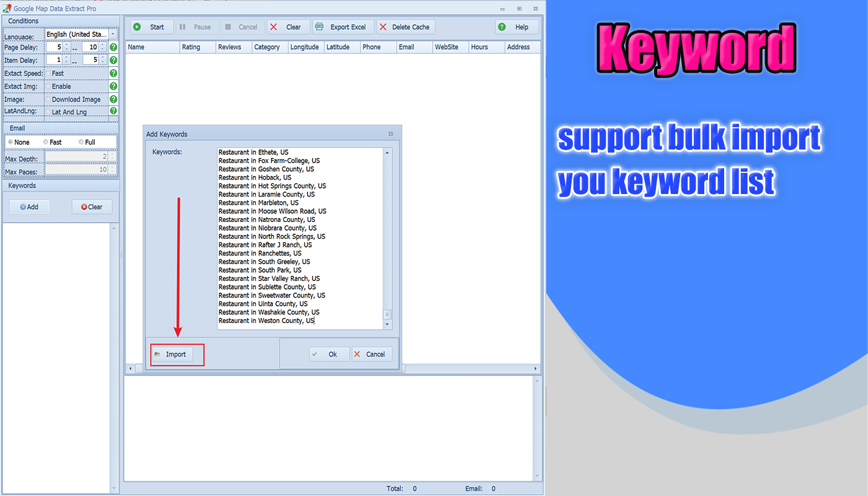Click the Address column header
This screenshot has height=496, width=868.
tap(523, 47)
